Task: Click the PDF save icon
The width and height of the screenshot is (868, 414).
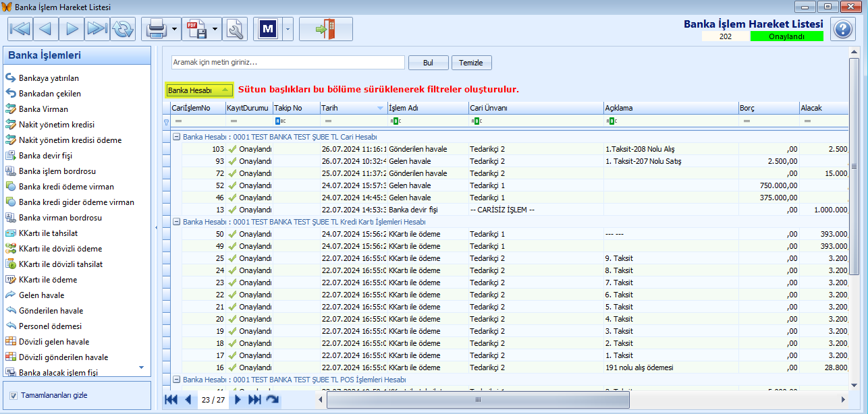Action: click(196, 29)
